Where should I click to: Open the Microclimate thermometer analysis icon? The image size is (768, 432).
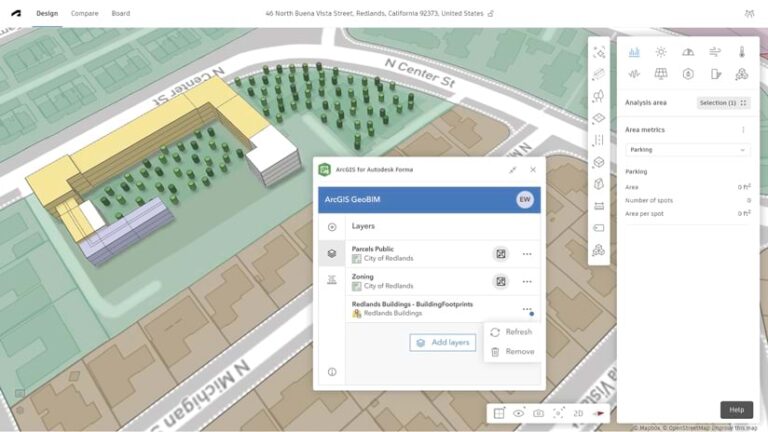click(x=742, y=52)
